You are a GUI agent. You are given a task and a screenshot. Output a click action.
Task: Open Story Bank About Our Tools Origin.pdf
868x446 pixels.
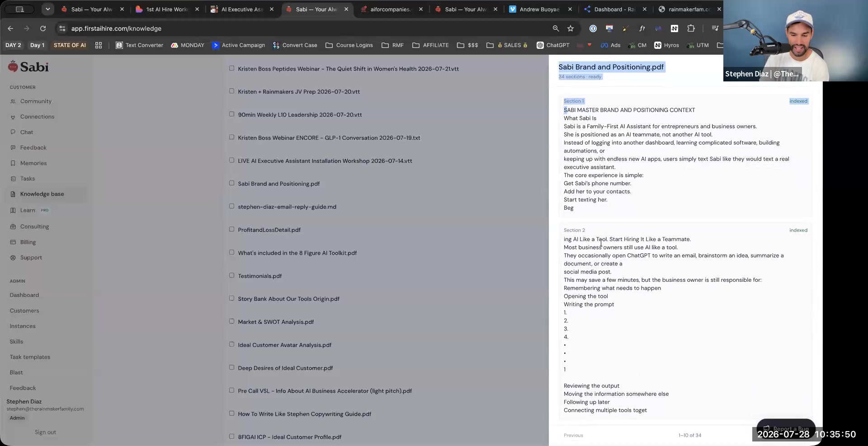click(x=288, y=299)
